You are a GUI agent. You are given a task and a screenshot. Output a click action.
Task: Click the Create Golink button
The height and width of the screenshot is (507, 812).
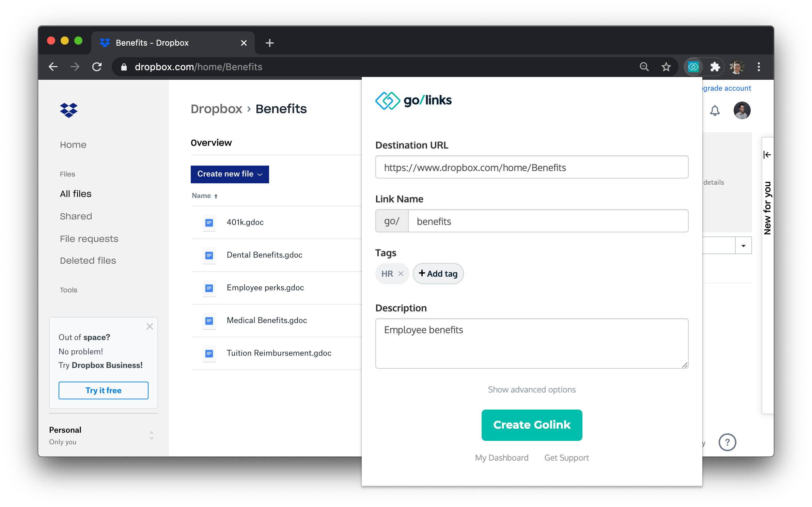tap(531, 425)
